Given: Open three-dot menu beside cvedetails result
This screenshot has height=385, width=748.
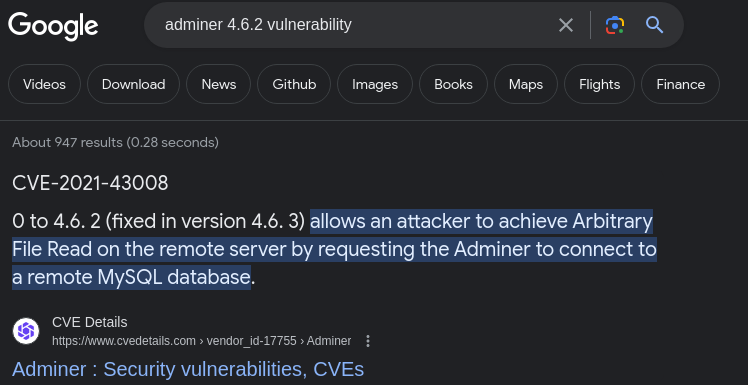Looking at the screenshot, I should 367,341.
